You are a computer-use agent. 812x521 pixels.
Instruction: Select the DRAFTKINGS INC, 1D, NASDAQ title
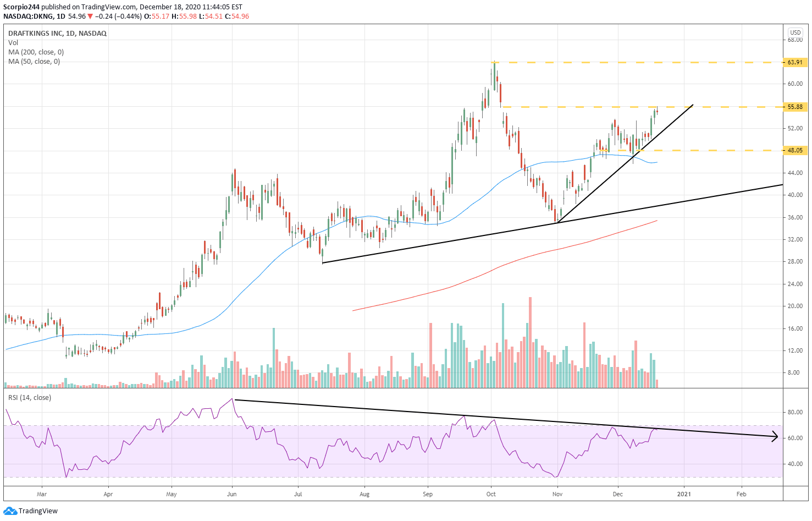[x=57, y=34]
